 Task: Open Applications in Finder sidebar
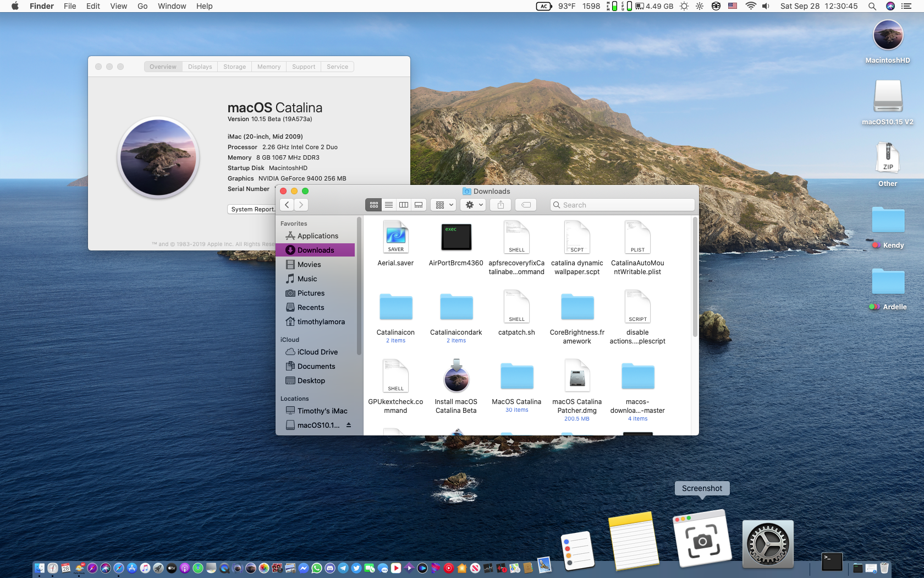(x=315, y=236)
